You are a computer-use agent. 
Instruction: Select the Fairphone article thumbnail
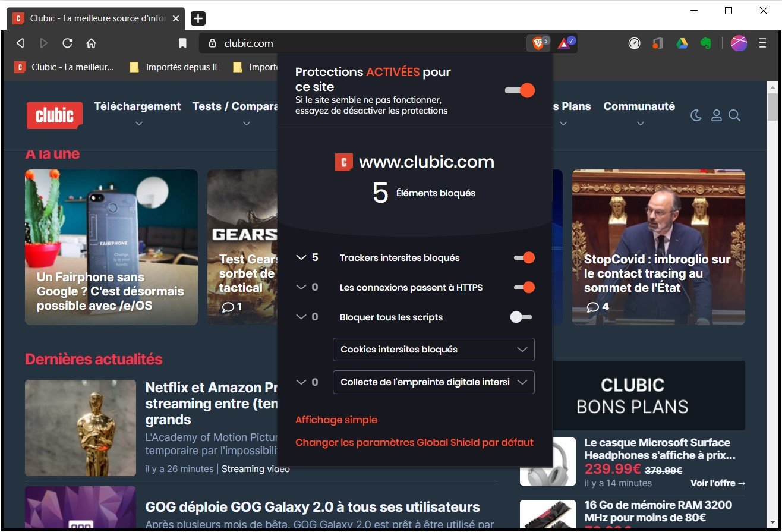tap(111, 247)
